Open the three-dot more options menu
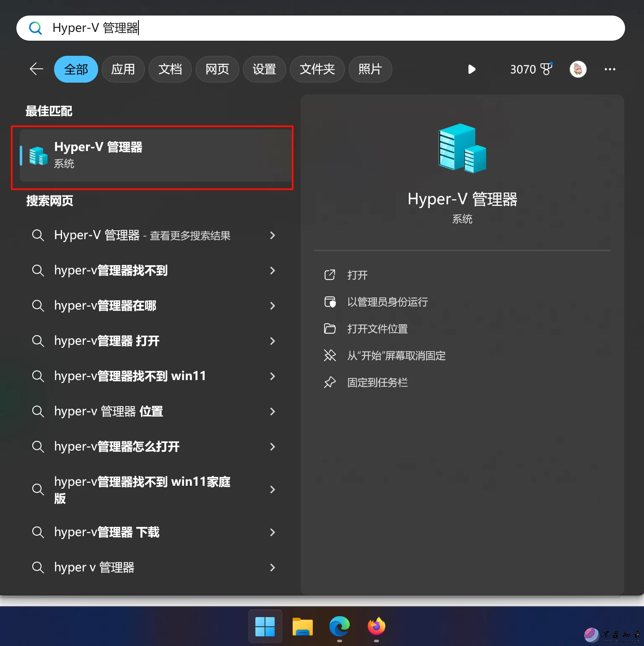Image resolution: width=644 pixels, height=646 pixels. click(x=610, y=69)
